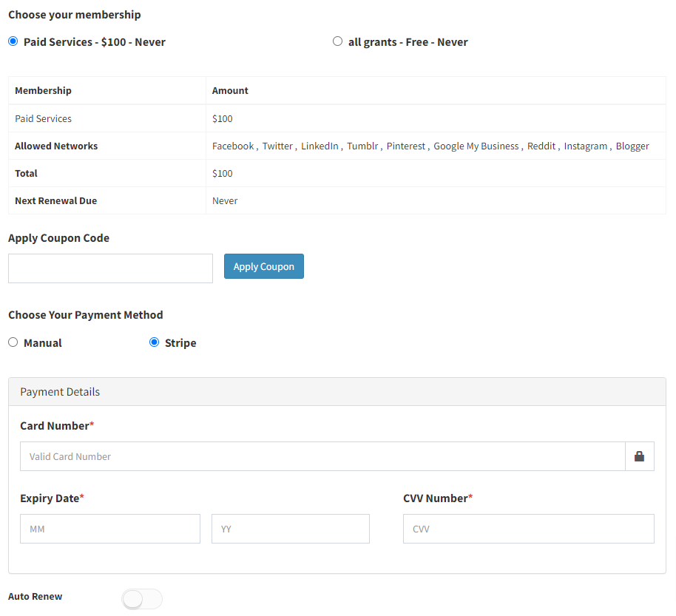Click the Allowed Networks row heading
This screenshot has height=616, width=676.
click(x=56, y=146)
